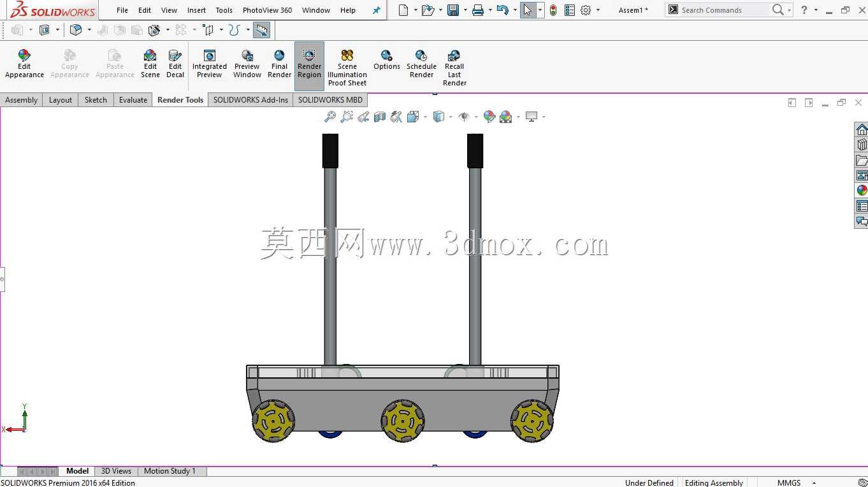Viewport: 868px width, 487px height.
Task: Expand Options gear dropdown arrow
Action: [598, 10]
